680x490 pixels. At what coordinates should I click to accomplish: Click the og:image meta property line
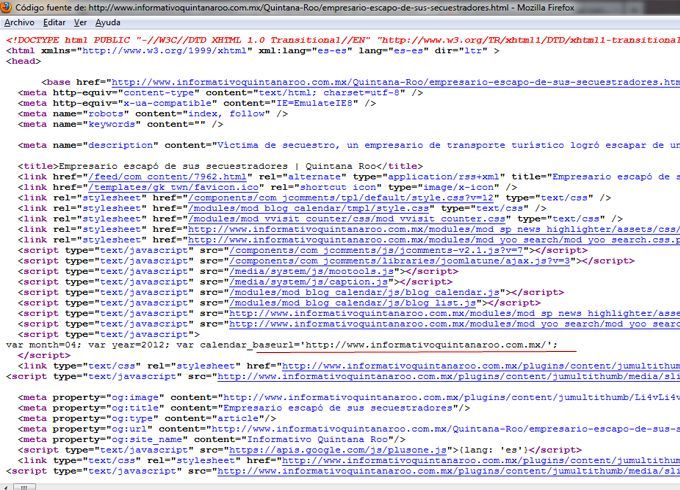point(349,398)
